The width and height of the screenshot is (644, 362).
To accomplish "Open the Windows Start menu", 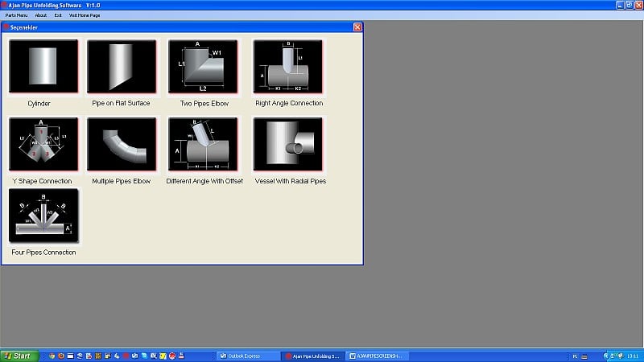I will (x=19, y=356).
